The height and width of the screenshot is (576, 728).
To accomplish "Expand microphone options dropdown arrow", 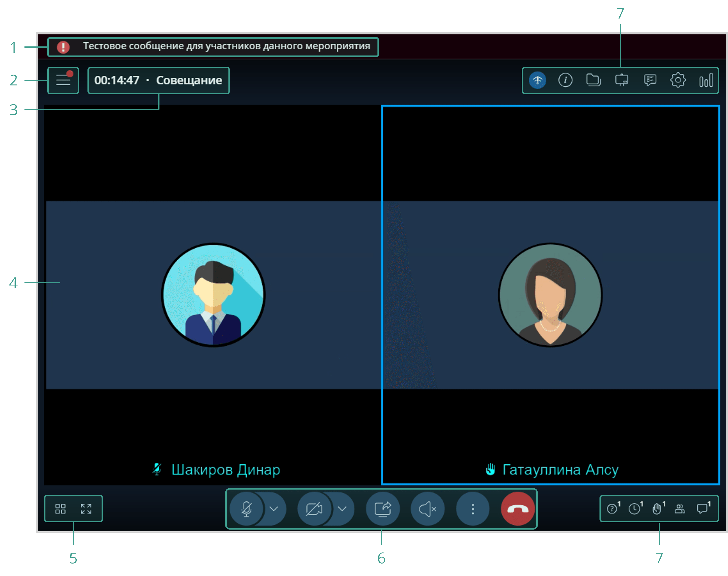I will pyautogui.click(x=274, y=509).
